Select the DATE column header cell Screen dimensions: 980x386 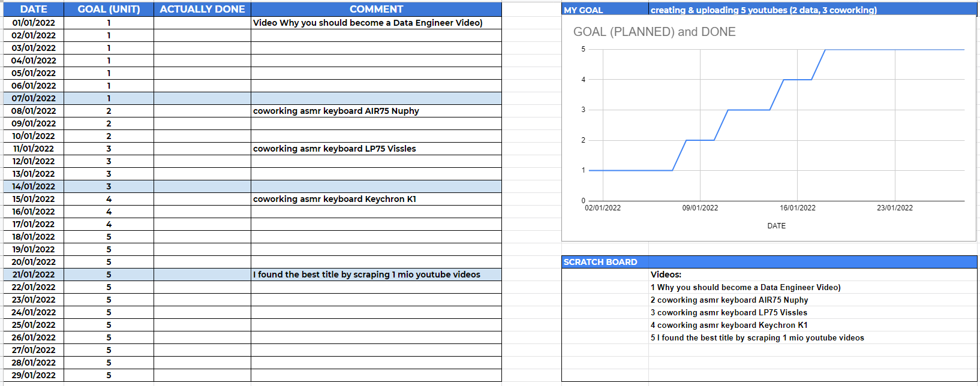(x=34, y=9)
